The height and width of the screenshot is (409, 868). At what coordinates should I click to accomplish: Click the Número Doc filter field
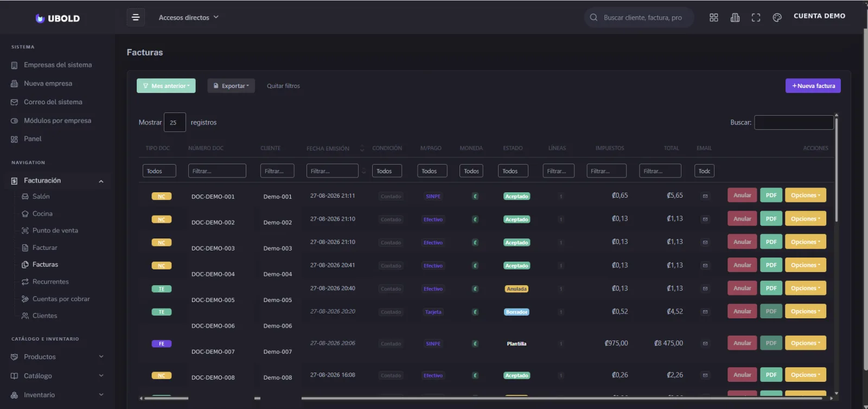217,171
